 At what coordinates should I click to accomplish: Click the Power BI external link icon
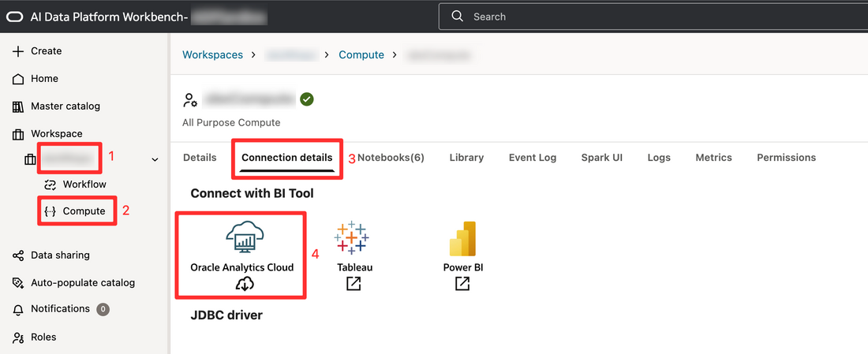click(462, 284)
